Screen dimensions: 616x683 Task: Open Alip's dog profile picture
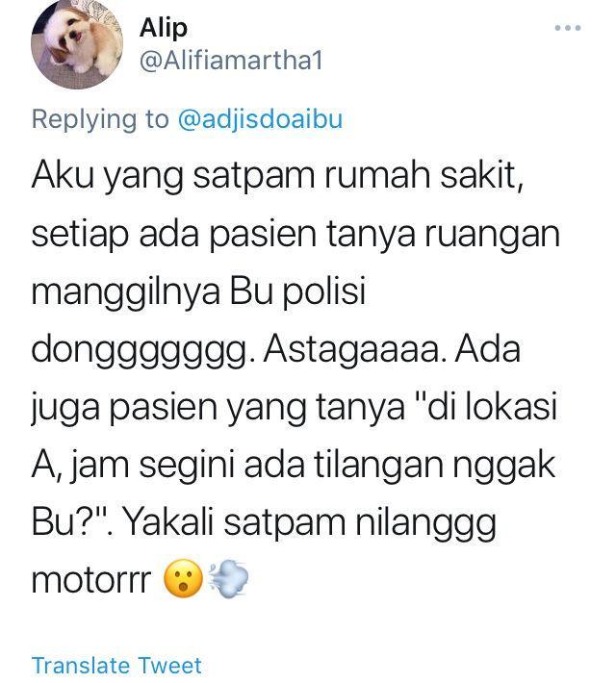77,43
